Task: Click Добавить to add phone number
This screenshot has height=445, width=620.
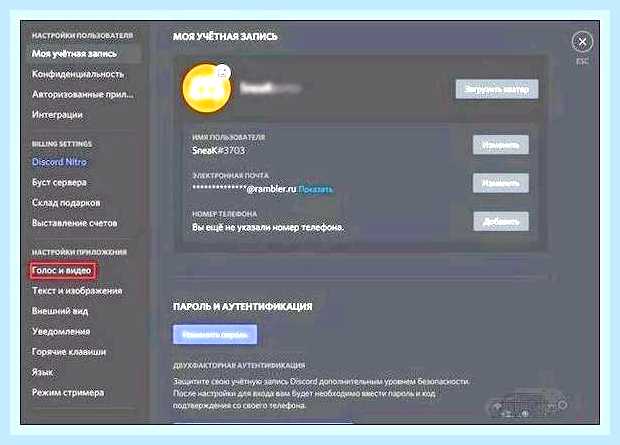Action: coord(501,221)
